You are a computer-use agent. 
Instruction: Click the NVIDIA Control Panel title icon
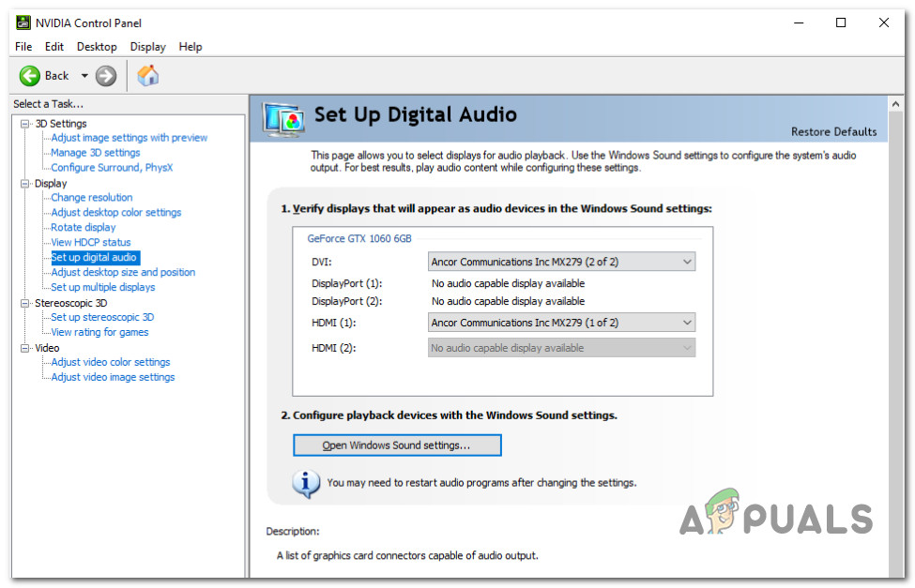coord(23,23)
